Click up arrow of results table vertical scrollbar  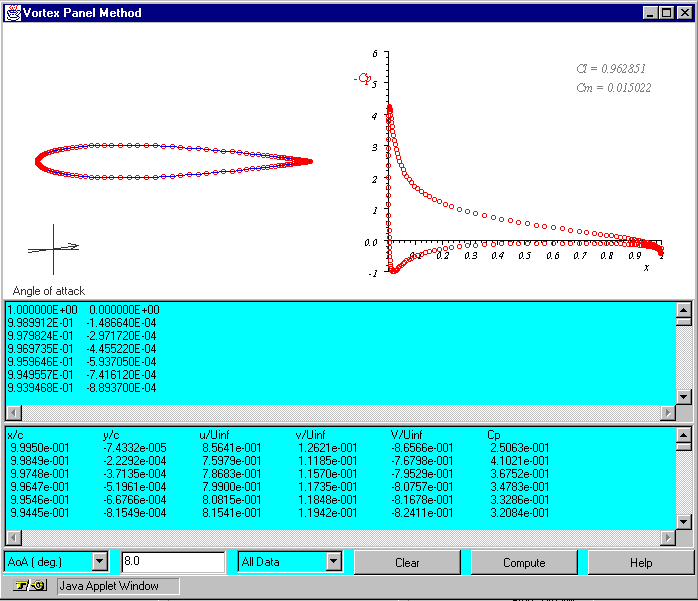click(x=683, y=435)
